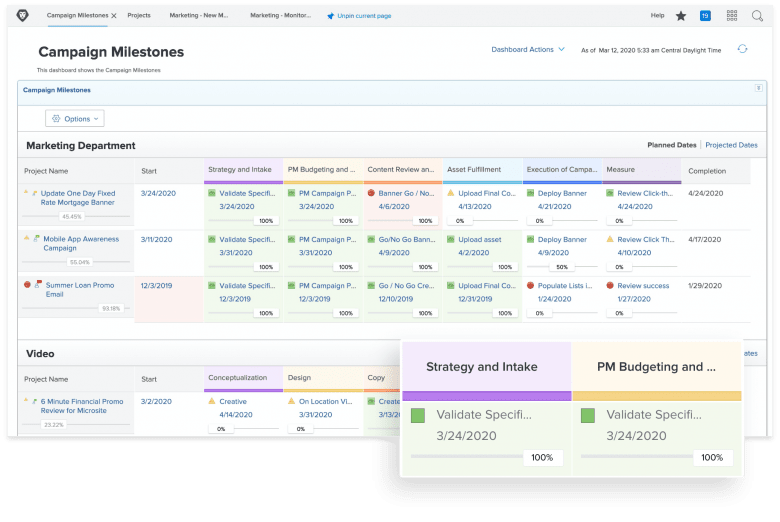
Task: Click the Content Review an... column header
Action: [x=403, y=171]
